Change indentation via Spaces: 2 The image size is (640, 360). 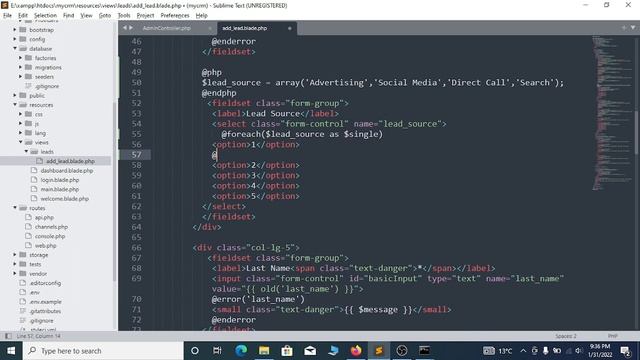[x=566, y=336]
